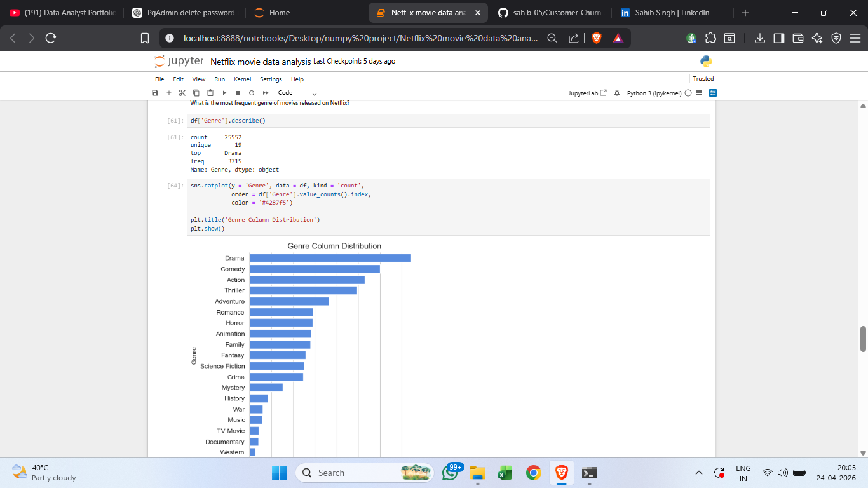Open the View menu
Image resolution: width=868 pixels, height=488 pixels.
199,79
